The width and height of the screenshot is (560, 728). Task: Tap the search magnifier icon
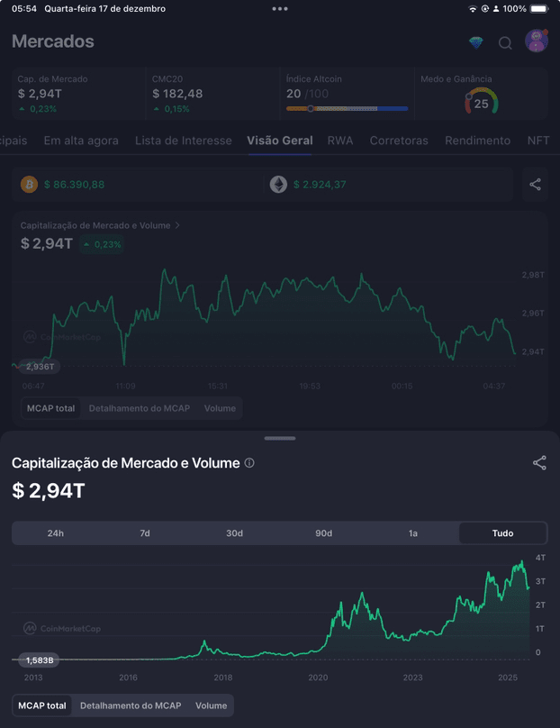pyautogui.click(x=505, y=43)
